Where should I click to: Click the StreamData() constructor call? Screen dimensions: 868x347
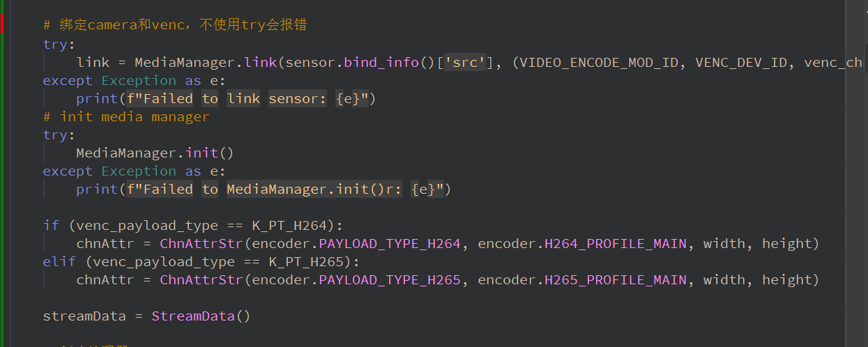pyautogui.click(x=201, y=316)
